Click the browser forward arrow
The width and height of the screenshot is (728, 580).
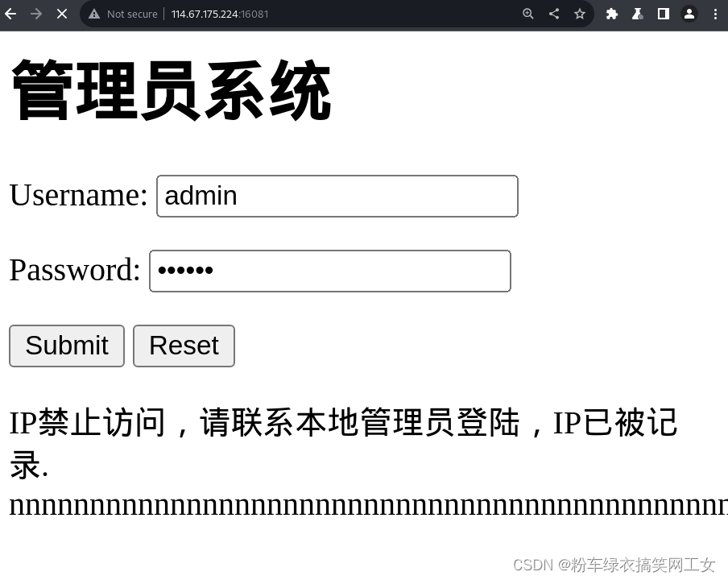[x=36, y=14]
